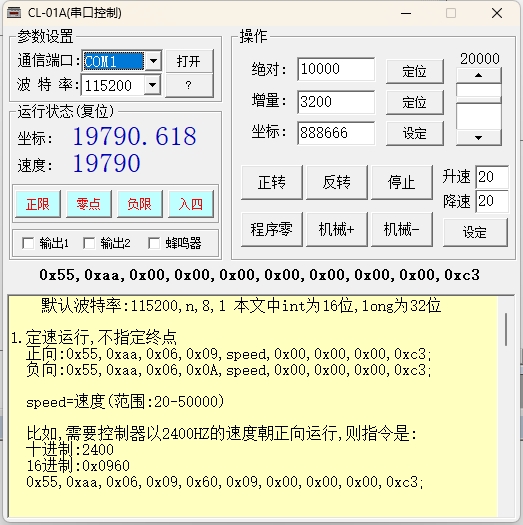523x525 pixels.
Task: Click the help text scrollbar thumb
Action: coord(506,329)
